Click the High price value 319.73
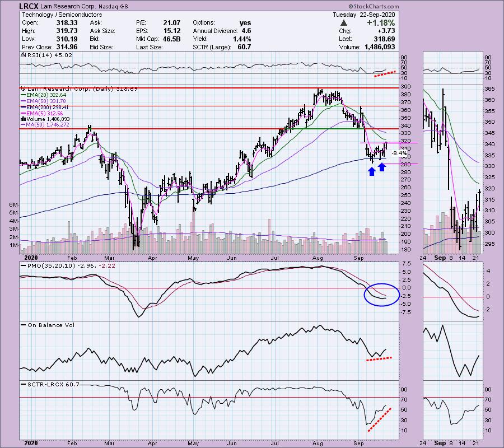504x448 pixels. tap(67, 31)
